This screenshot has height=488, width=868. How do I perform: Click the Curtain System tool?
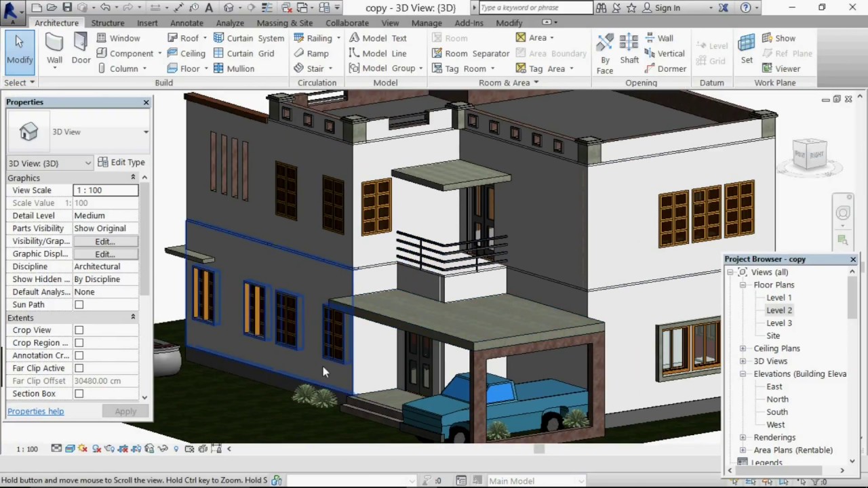point(248,38)
